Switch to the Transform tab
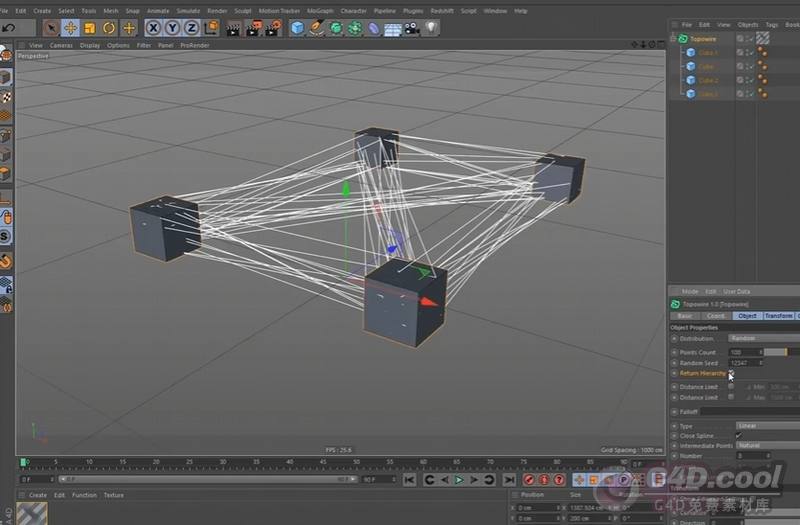Viewport: 800px width, 525px height. point(778,316)
